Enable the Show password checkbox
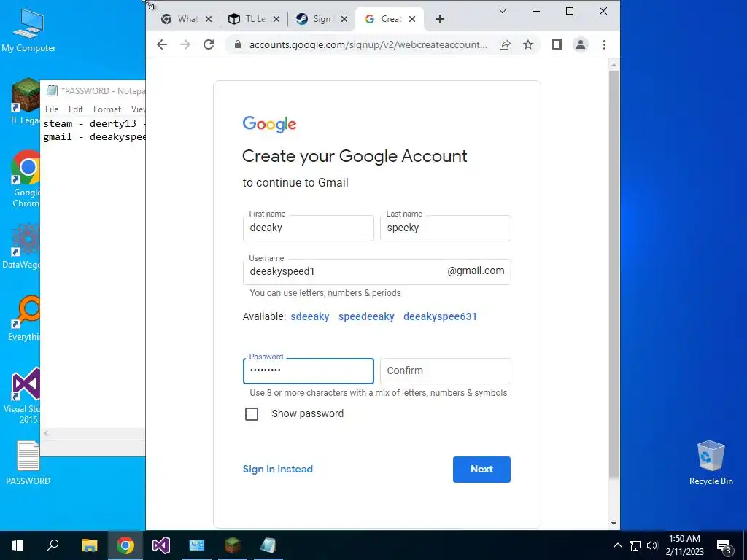Image resolution: width=747 pixels, height=560 pixels. (252, 414)
